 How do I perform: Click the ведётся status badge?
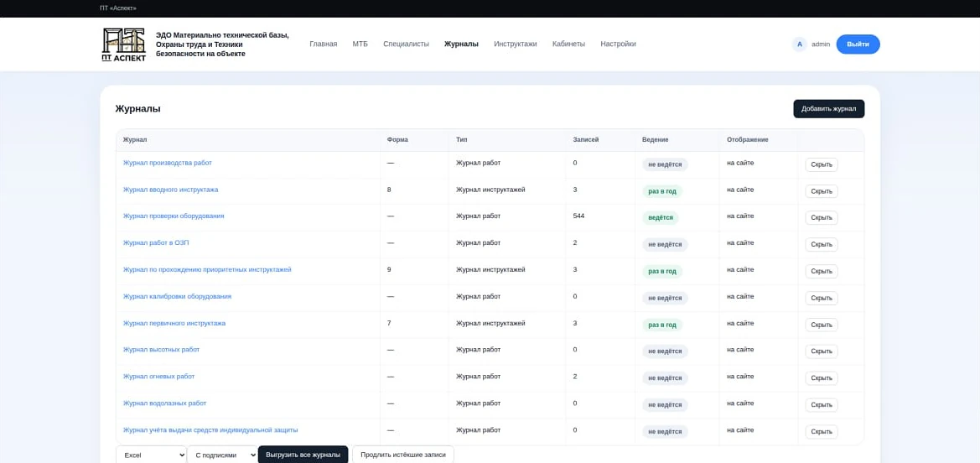click(661, 218)
